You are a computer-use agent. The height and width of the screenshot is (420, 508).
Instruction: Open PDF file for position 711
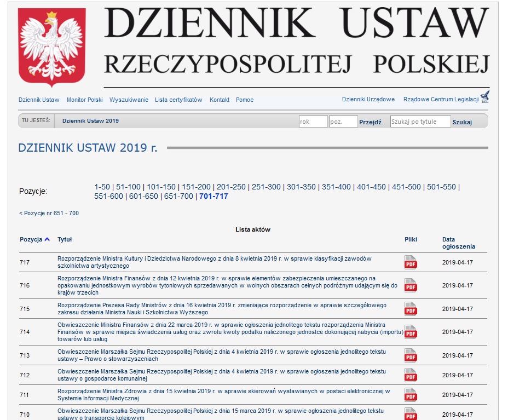pos(411,395)
